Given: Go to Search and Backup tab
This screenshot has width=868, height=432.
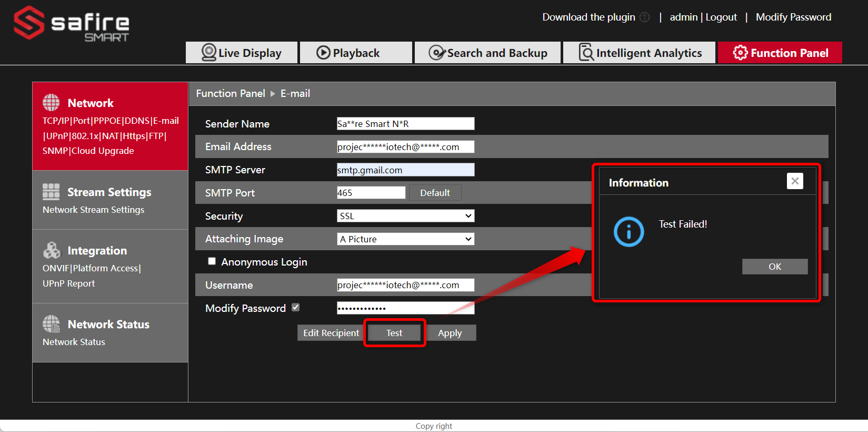Looking at the screenshot, I should (x=487, y=53).
